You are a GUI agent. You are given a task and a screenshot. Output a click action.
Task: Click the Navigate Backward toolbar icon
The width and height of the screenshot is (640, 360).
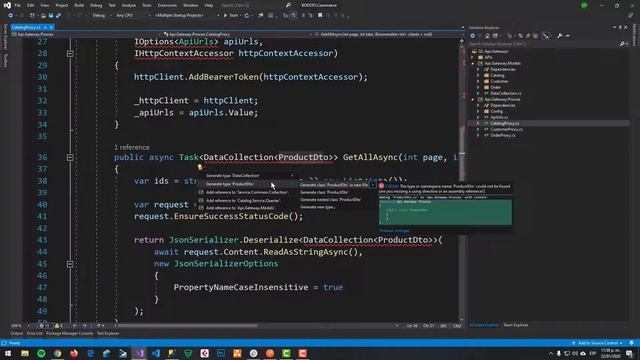(11, 16)
